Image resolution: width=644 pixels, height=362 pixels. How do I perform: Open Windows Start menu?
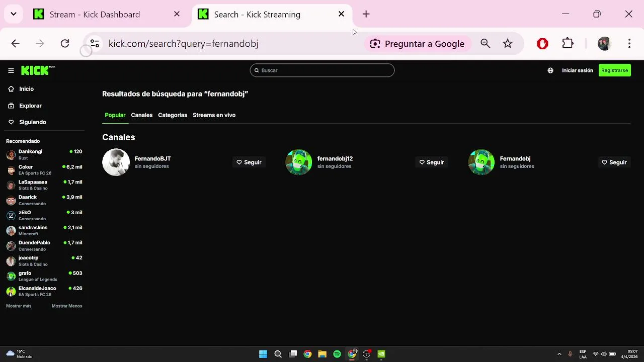pos(263,354)
